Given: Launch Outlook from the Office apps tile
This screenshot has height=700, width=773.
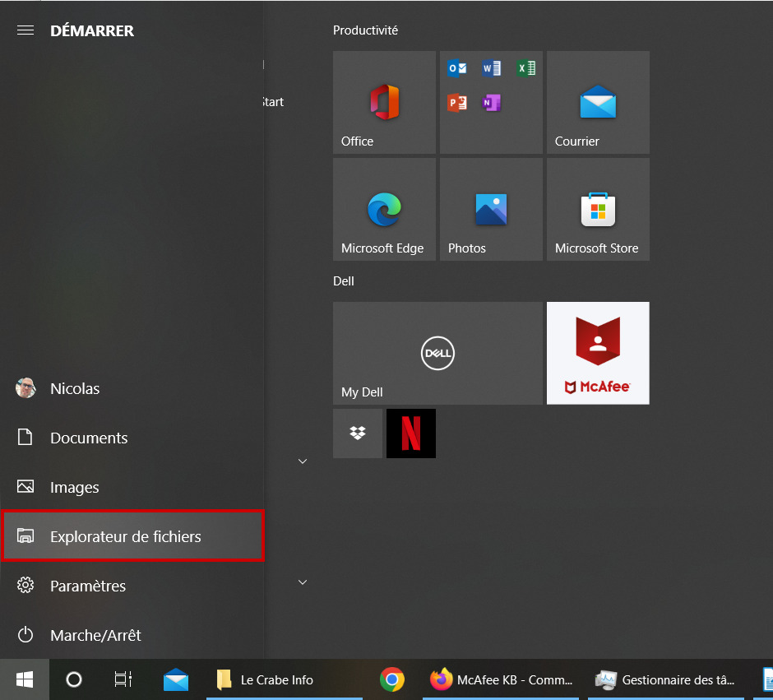Looking at the screenshot, I should click(x=457, y=68).
